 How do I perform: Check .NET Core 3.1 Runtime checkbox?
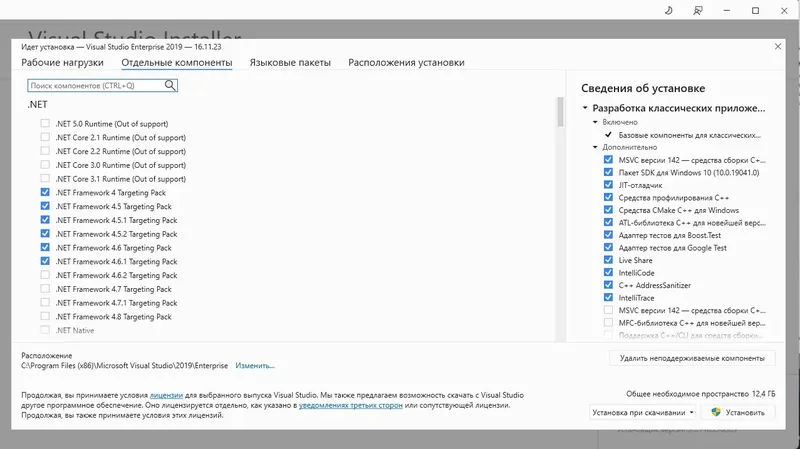(x=45, y=179)
